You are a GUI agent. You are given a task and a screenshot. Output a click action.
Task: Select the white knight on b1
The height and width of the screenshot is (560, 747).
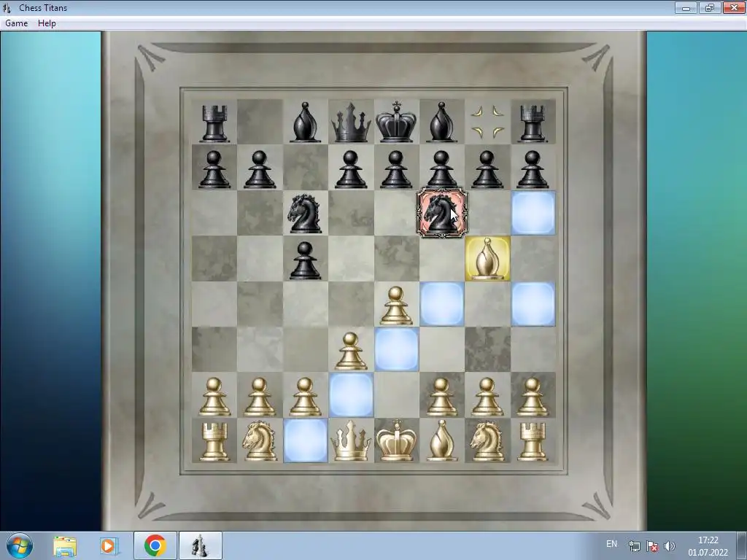(x=260, y=441)
